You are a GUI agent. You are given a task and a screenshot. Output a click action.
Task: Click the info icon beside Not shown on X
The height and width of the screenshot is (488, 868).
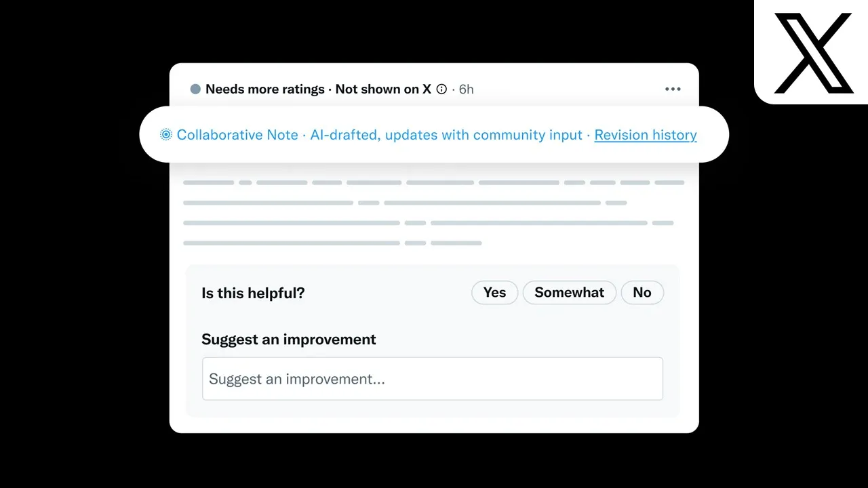pos(441,89)
